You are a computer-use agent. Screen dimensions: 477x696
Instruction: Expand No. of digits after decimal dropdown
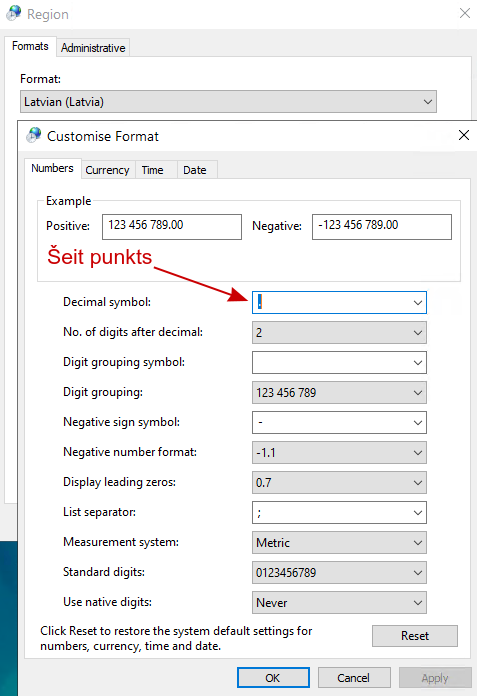pos(339,332)
